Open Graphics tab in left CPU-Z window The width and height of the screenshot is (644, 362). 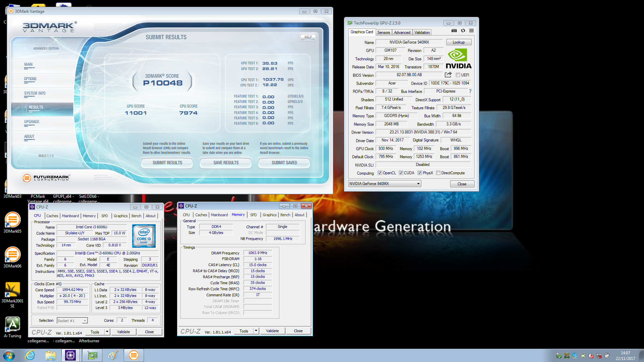tap(120, 216)
